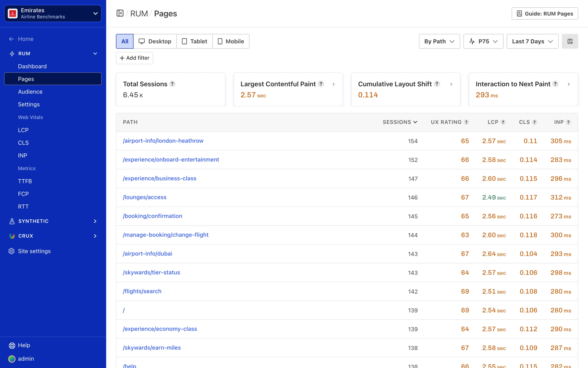Open the Emirates site switcher dropdown

pyautogui.click(x=53, y=13)
